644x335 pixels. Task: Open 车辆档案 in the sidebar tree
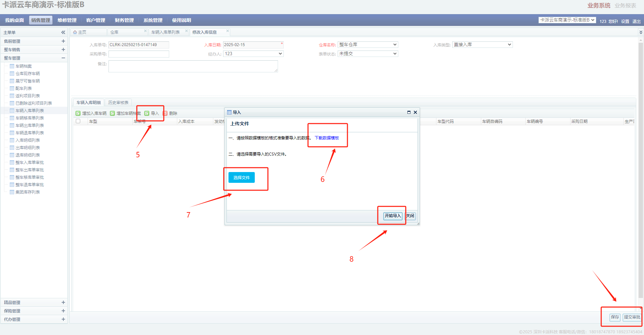(24, 66)
